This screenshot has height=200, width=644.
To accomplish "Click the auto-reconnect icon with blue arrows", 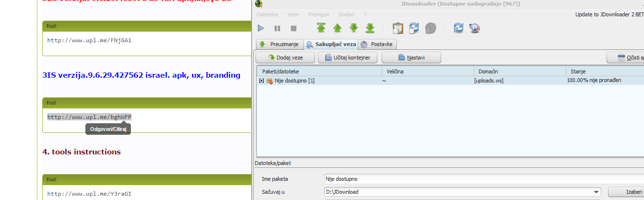I will click(x=414, y=28).
